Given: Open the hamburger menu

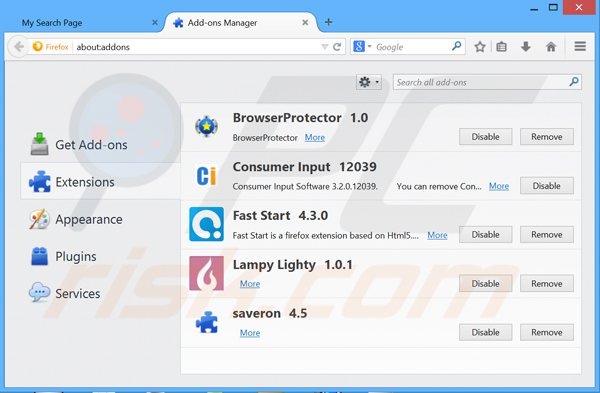Looking at the screenshot, I should [x=580, y=47].
